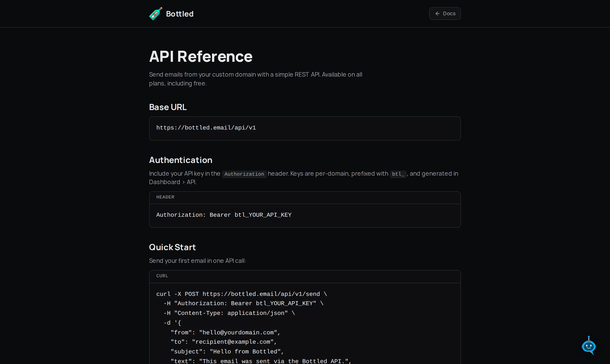Click the inline "btl_" prefix code chip
Viewport: 610px width, 364px height.
point(398,174)
